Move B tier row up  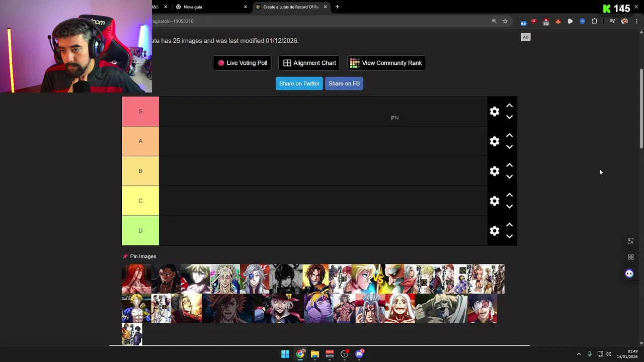coord(509,165)
